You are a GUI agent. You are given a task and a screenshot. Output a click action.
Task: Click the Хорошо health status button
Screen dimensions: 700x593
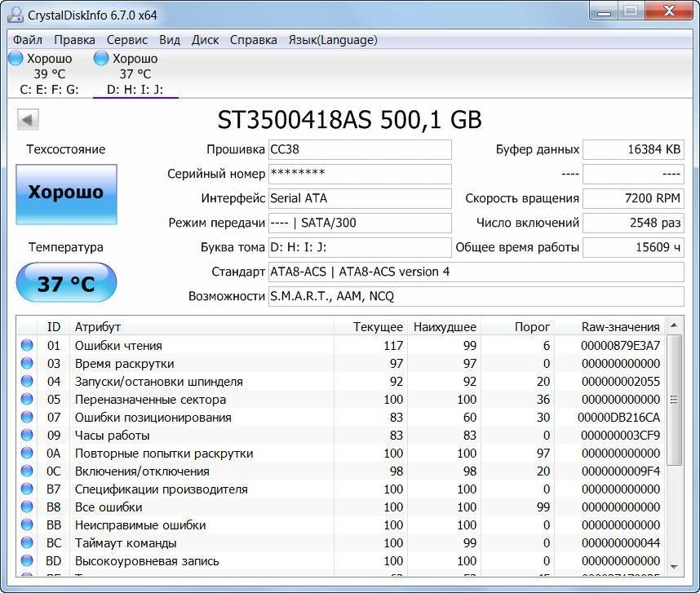click(x=67, y=194)
